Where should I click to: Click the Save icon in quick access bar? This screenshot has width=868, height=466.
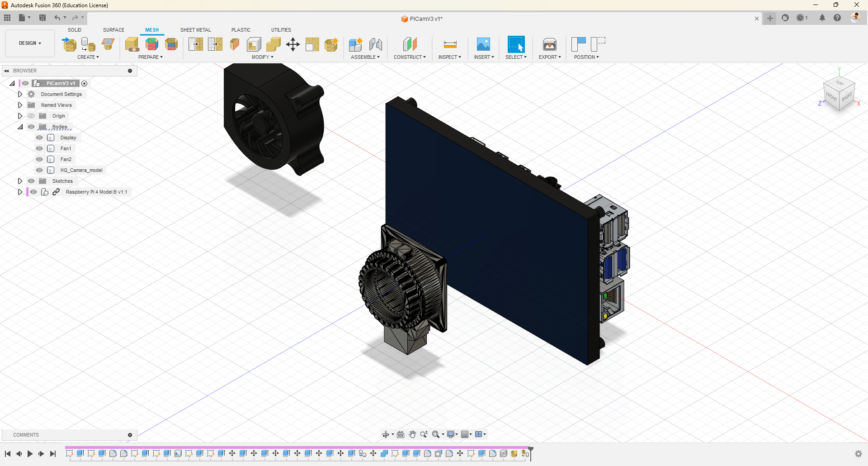tap(42, 18)
